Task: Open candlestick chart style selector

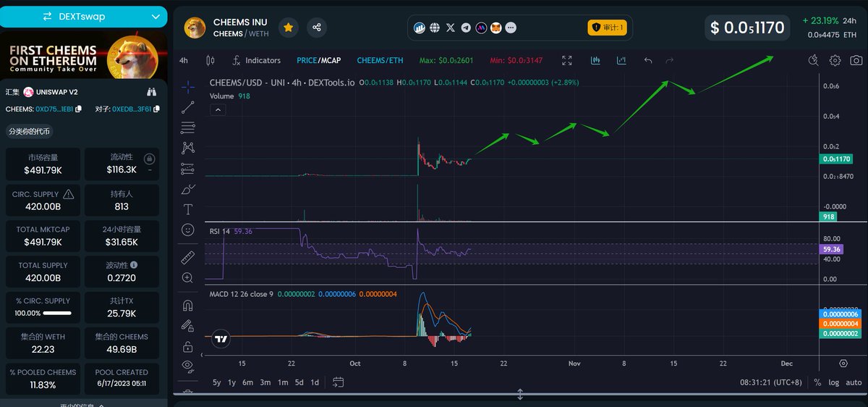Action: pyautogui.click(x=210, y=61)
